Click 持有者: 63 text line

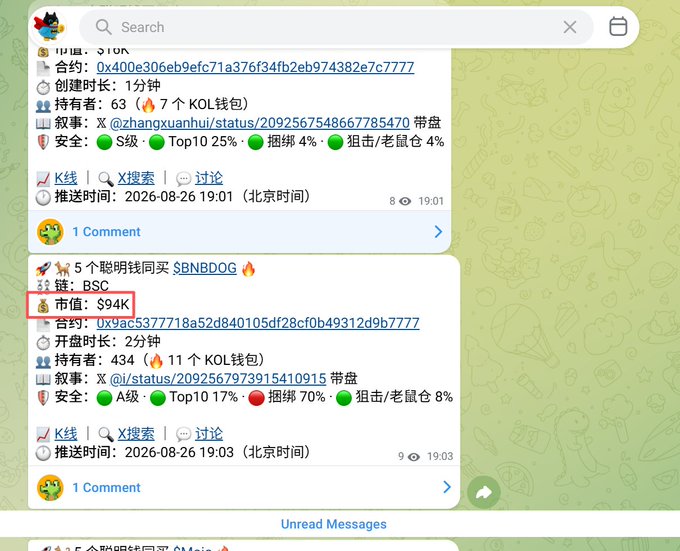point(152,104)
